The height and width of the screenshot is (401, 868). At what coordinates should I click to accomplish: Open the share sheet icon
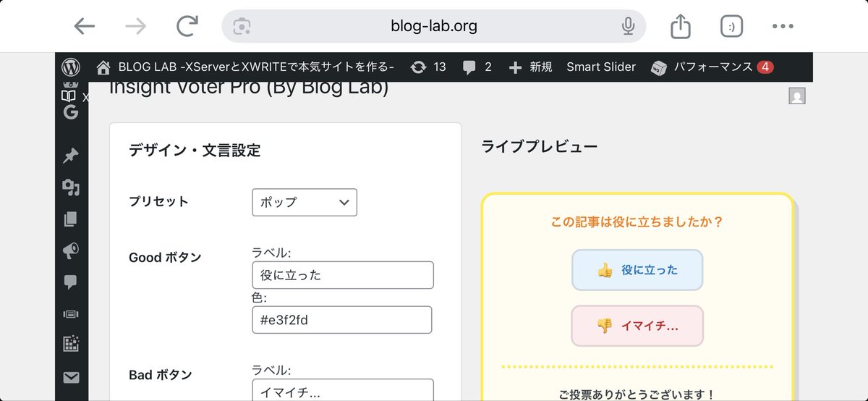click(681, 27)
